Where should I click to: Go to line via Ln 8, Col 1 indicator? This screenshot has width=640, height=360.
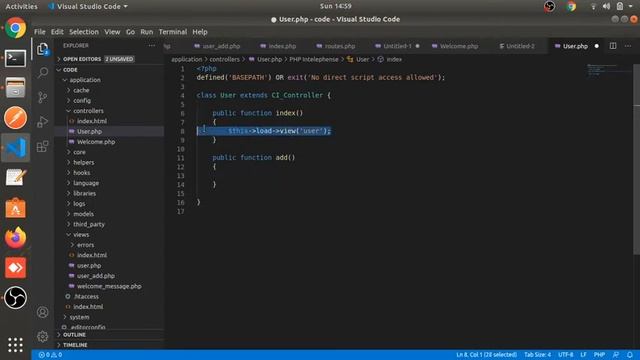(x=487, y=355)
